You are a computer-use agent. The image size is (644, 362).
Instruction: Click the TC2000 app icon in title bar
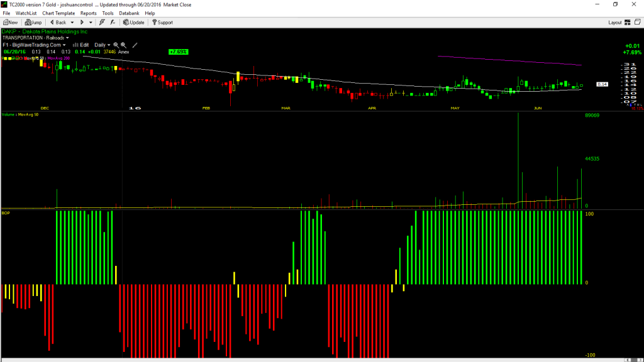(4, 4)
